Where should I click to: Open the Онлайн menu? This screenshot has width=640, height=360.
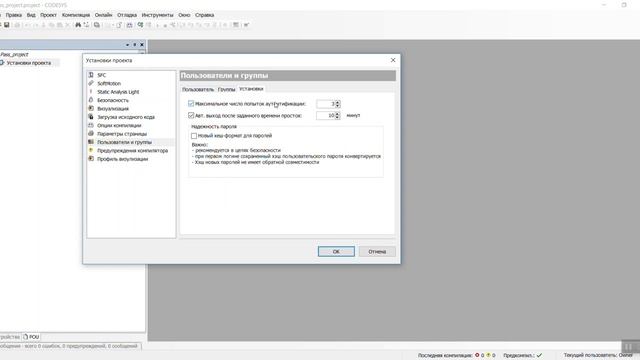click(x=103, y=15)
